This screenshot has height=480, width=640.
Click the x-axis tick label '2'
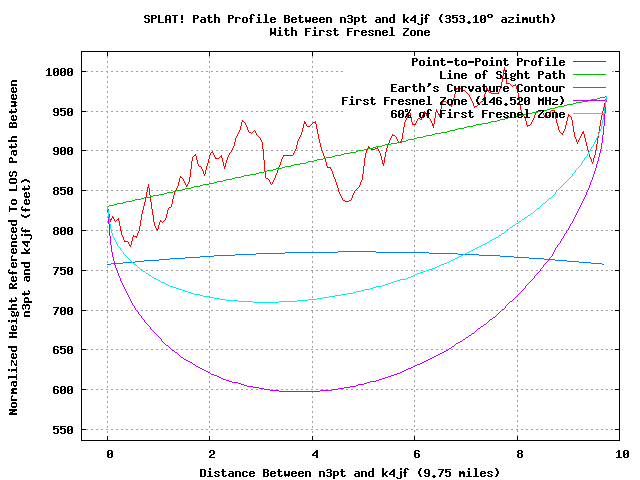211,454
